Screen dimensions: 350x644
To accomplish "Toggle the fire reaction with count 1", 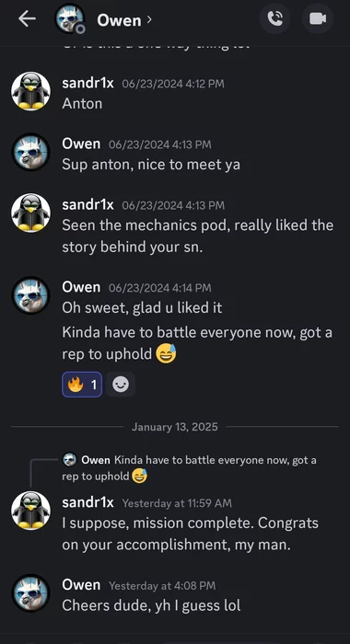I will pyautogui.click(x=82, y=385).
